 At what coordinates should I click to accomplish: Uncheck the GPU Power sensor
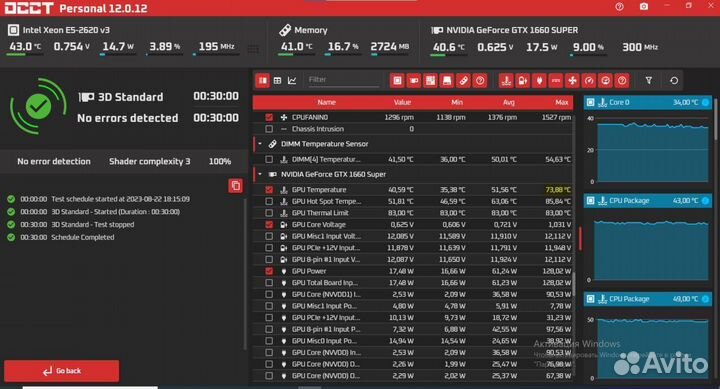(269, 271)
